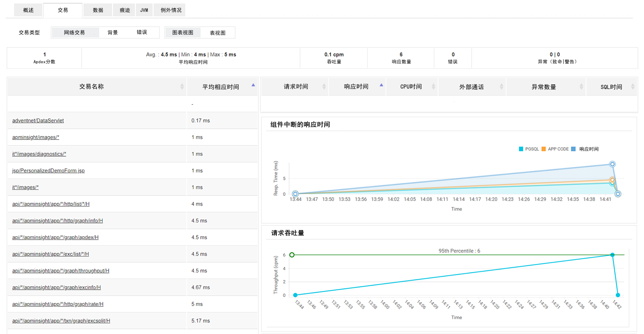644x334 pixels.
Task: Open adventnet/DataServlet transaction
Action: tap(38, 121)
